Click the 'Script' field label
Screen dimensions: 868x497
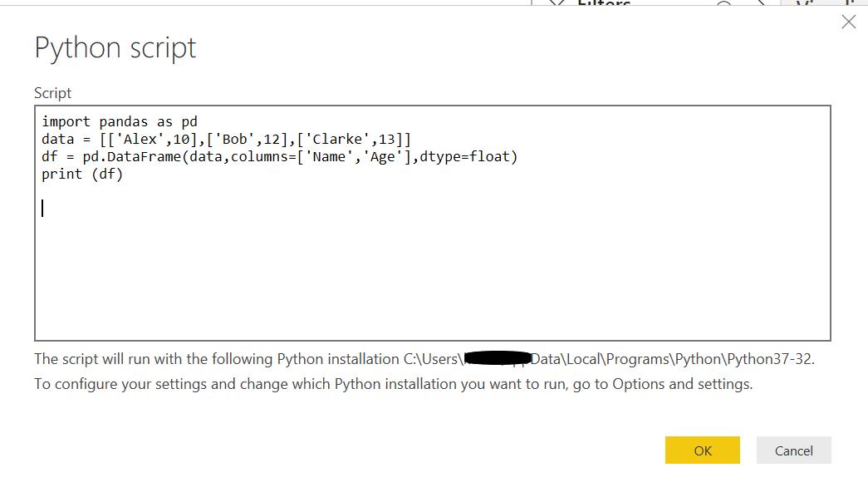52,93
